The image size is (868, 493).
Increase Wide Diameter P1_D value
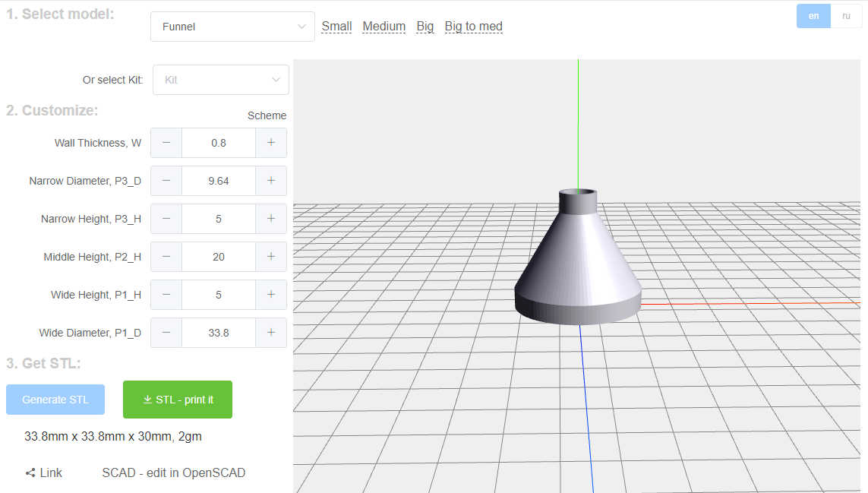coord(271,333)
